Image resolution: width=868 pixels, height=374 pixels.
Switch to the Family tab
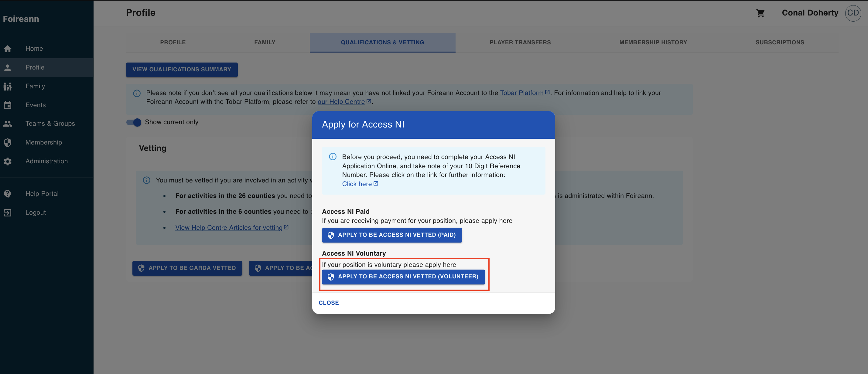(x=265, y=42)
